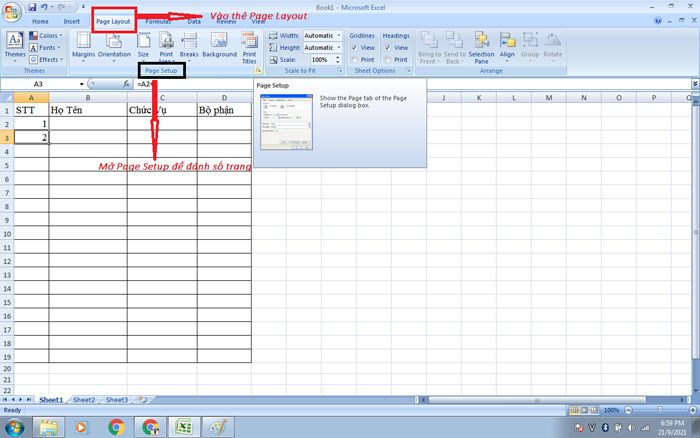700x438 pixels.
Task: Open Print Area options
Action: click(166, 47)
